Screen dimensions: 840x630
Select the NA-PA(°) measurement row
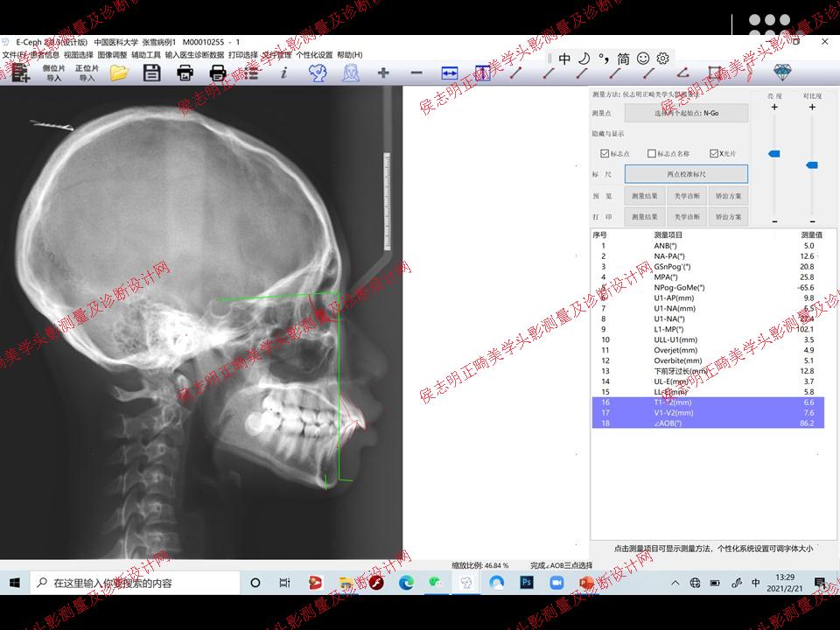708,256
